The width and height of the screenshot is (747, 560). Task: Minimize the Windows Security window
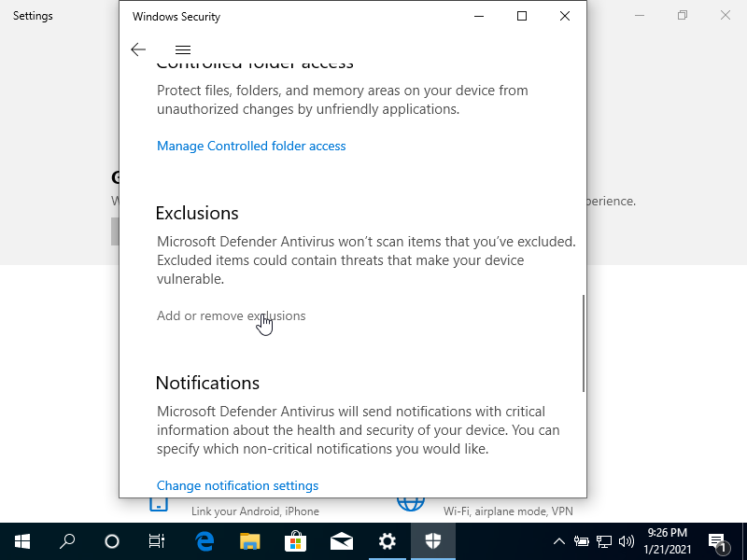point(479,16)
